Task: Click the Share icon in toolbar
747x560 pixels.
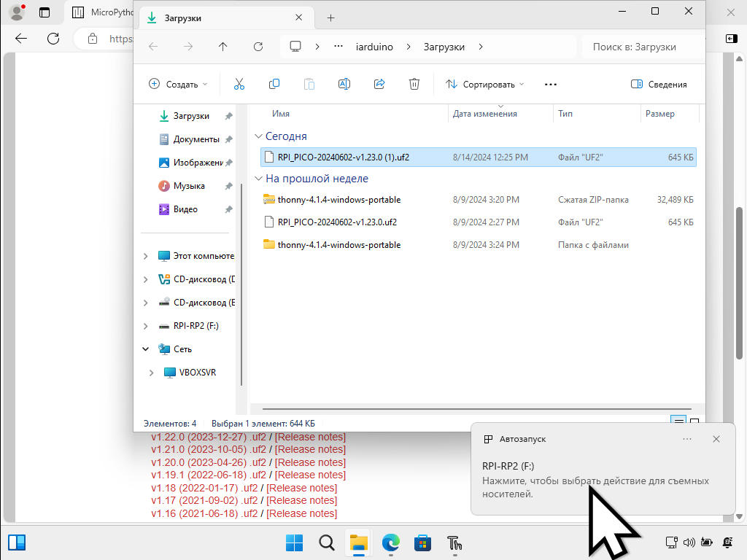Action: (379, 85)
